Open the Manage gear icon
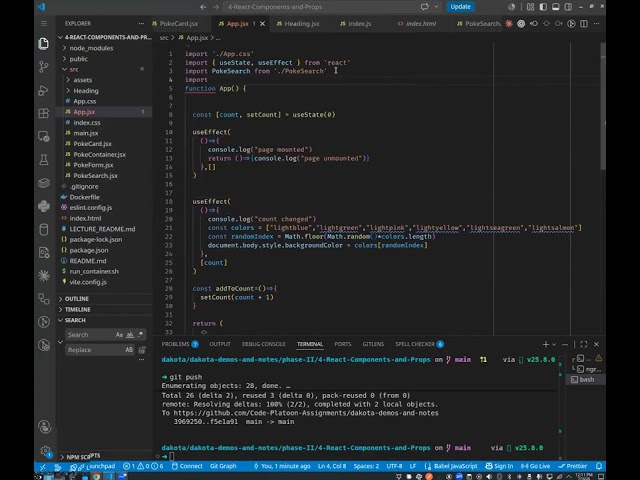This screenshot has height=480, width=640. [x=45, y=451]
